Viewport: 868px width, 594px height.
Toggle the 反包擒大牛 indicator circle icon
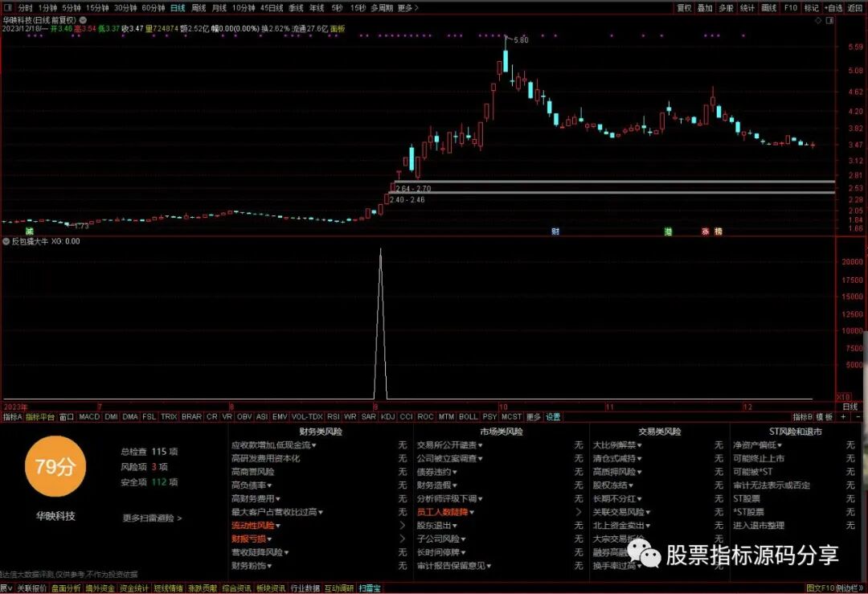(x=6, y=241)
